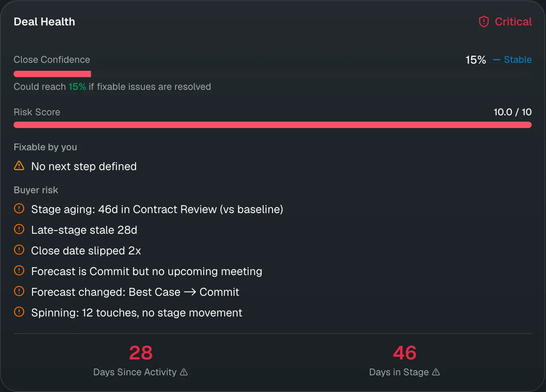The width and height of the screenshot is (546, 392).
Task: Click the 46 days in stage number
Action: [405, 353]
